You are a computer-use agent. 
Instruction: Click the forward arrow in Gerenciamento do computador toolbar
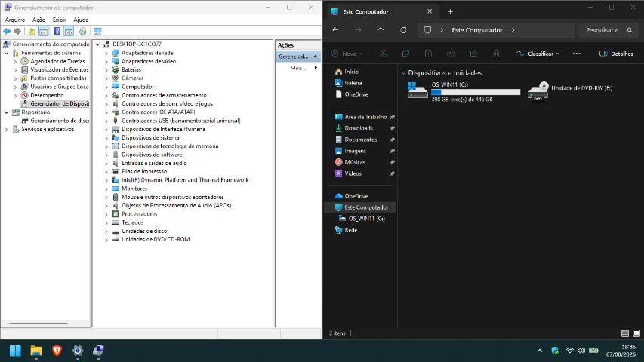[17, 31]
